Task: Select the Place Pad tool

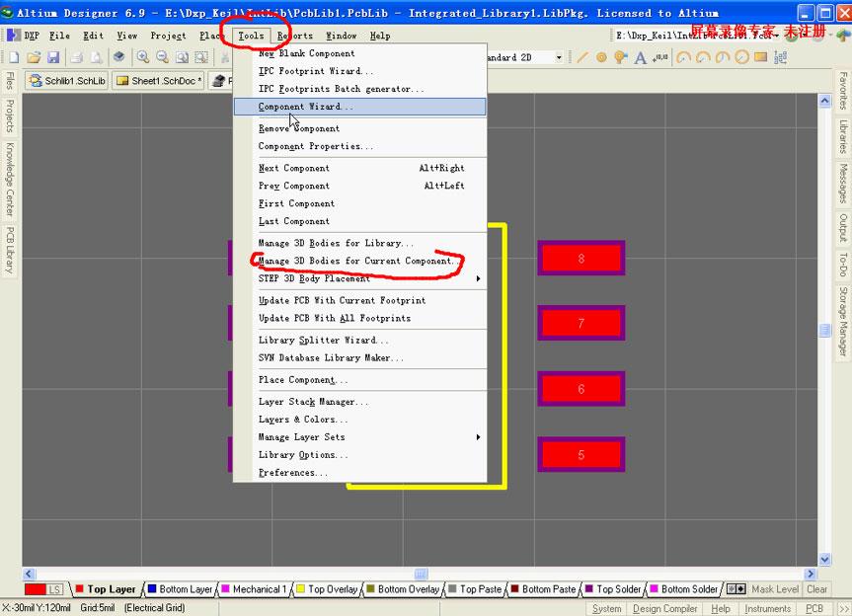Action: point(601,58)
